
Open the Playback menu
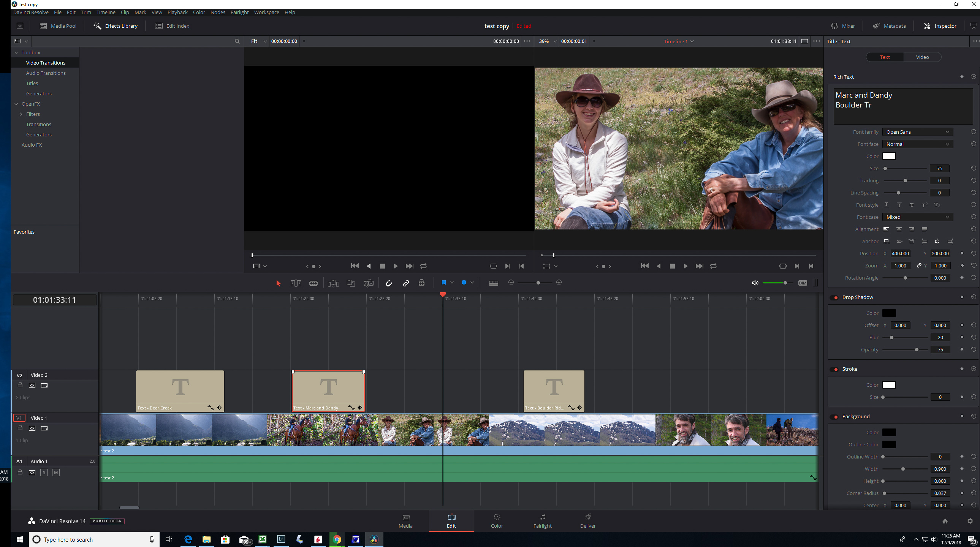click(x=177, y=12)
